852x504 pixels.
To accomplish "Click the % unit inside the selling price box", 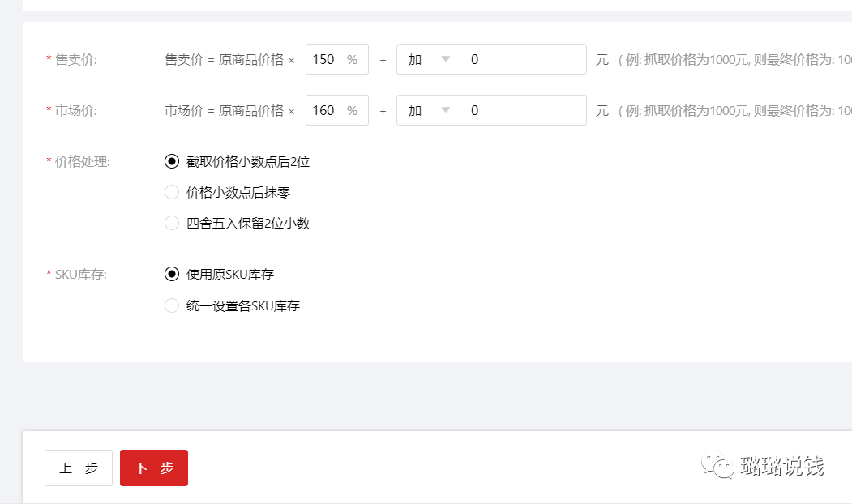I will tap(354, 58).
